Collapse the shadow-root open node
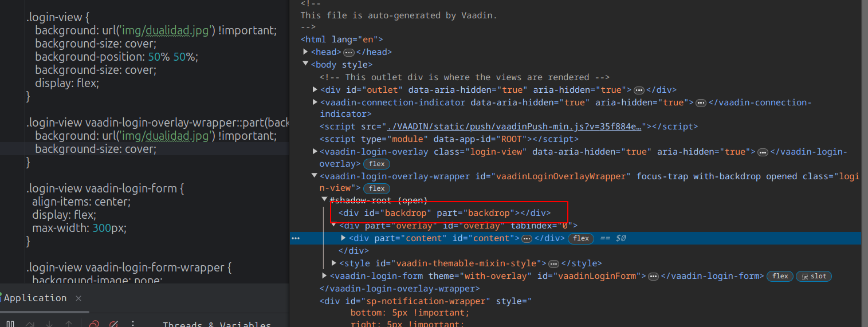This screenshot has width=868, height=327. [x=324, y=200]
